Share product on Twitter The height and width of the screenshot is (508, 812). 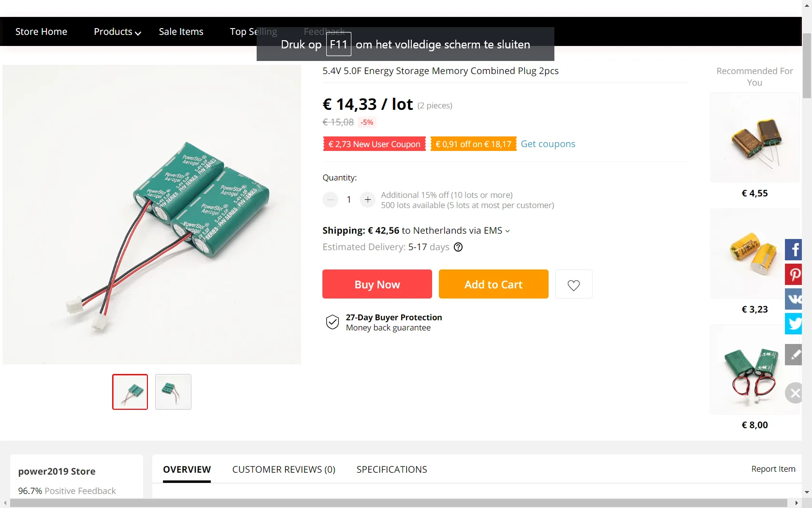[x=794, y=324]
